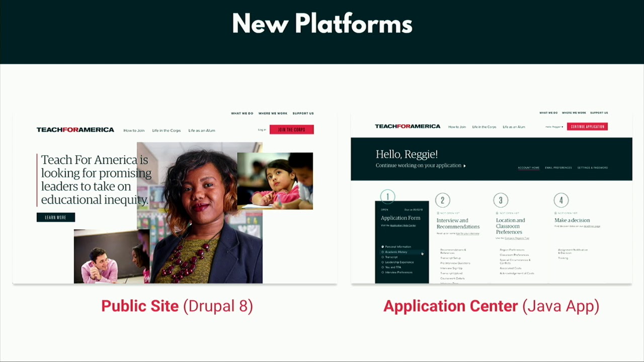
Task: Switch to the Email Preferences tab
Action: [x=558, y=167]
